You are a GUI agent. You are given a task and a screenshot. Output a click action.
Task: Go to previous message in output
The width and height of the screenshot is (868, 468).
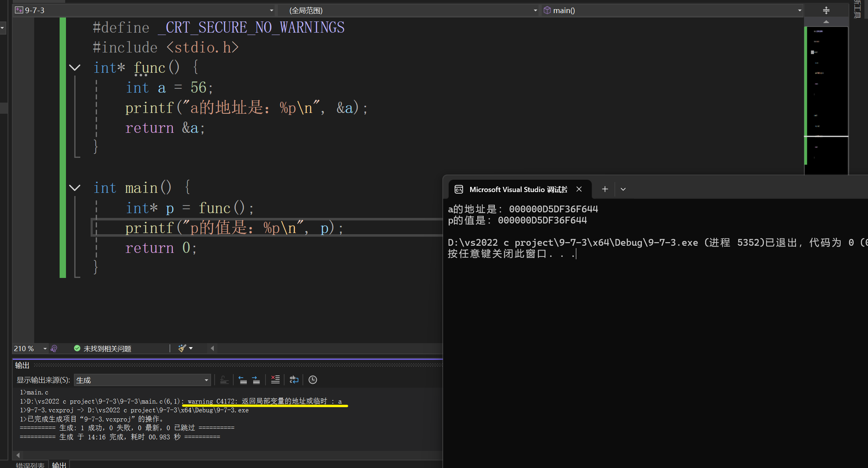pos(242,380)
